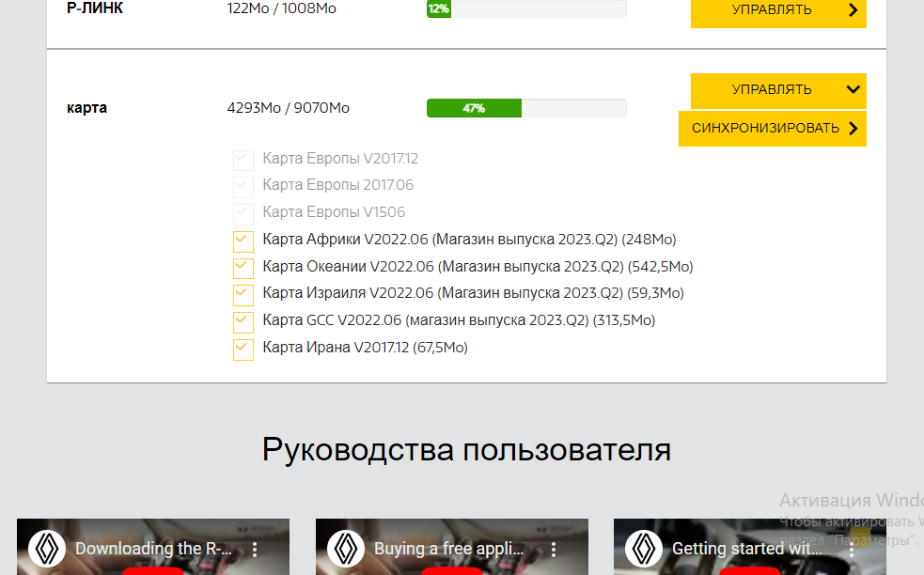
Task: Toggle disabled Карта Европы 2017.06 checkbox
Action: [x=243, y=187]
